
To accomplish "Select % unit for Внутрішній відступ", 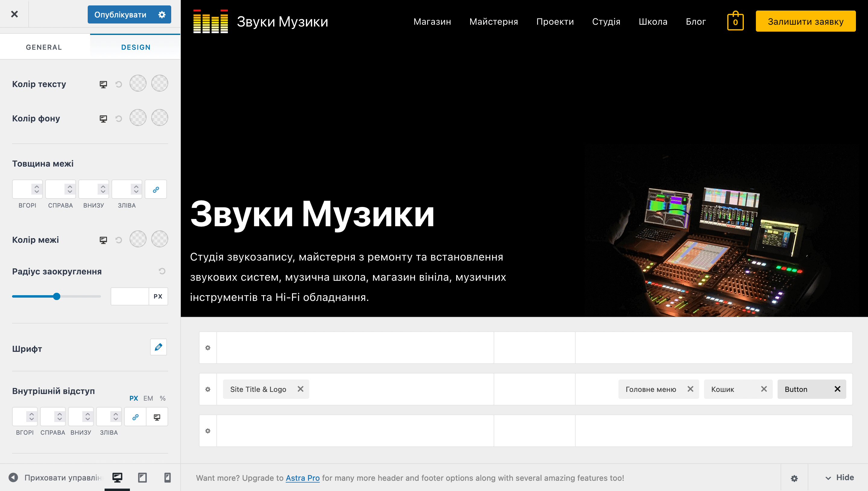I will pos(163,398).
